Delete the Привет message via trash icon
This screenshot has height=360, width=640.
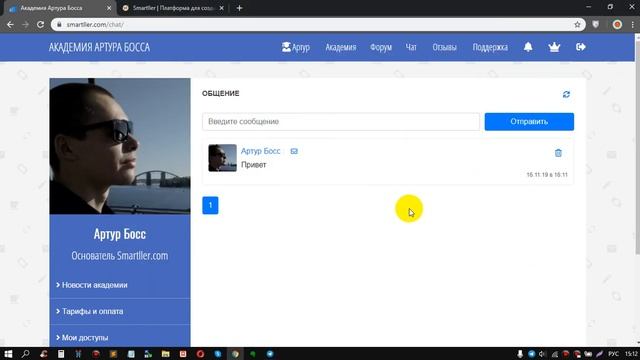click(x=558, y=153)
